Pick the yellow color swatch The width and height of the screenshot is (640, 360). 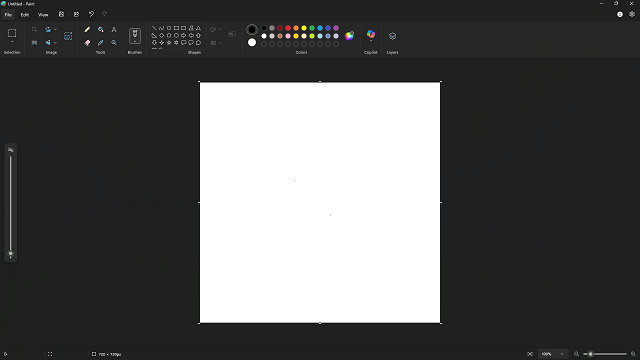click(x=304, y=28)
